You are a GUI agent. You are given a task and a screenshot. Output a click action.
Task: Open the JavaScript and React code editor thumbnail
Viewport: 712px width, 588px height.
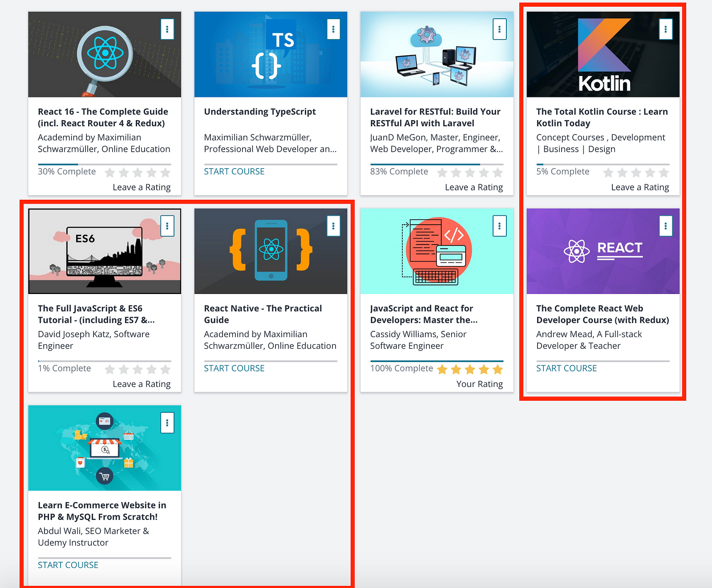point(437,251)
